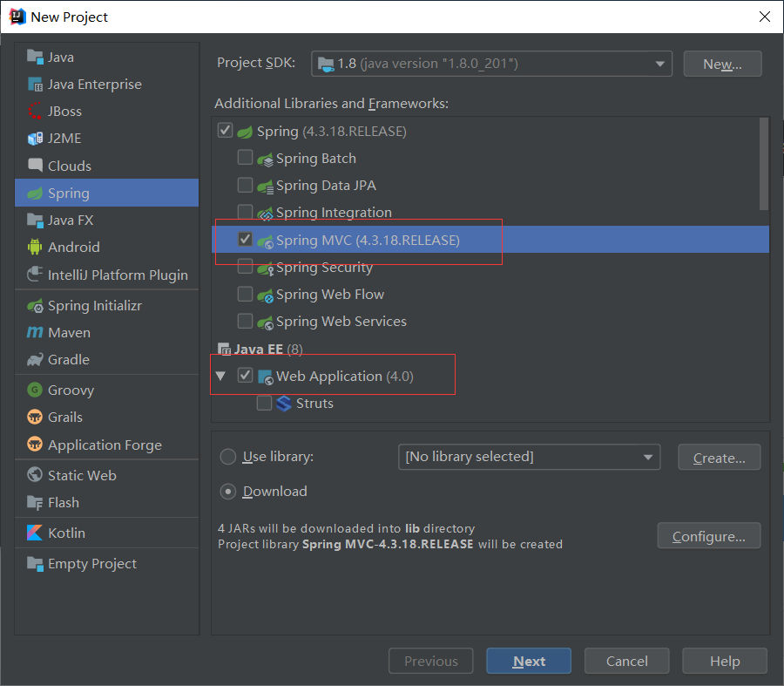Click the Java FX folder icon
Viewport: 784px width, 686px height.
tap(35, 220)
